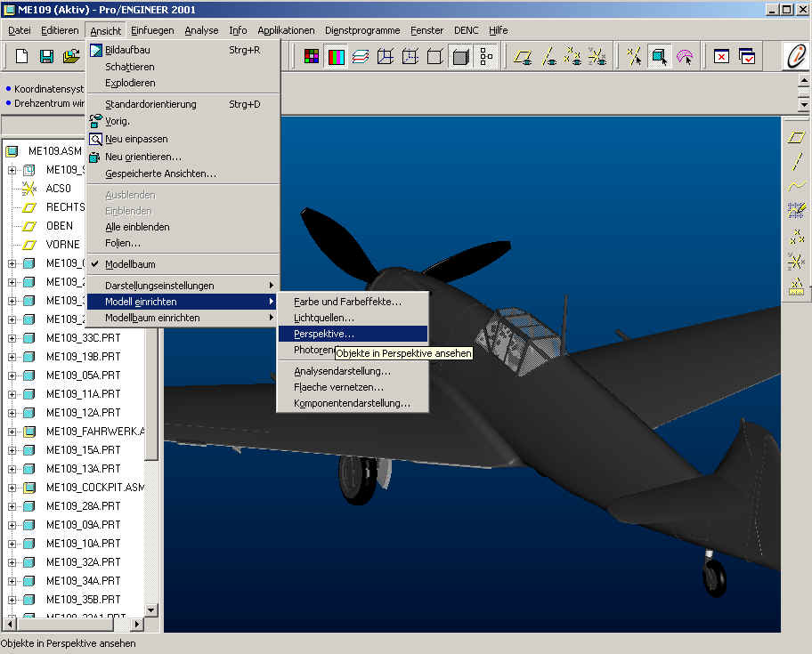The width and height of the screenshot is (812, 654).
Task: Create a coordinate system from right toolbar
Action: point(797,261)
